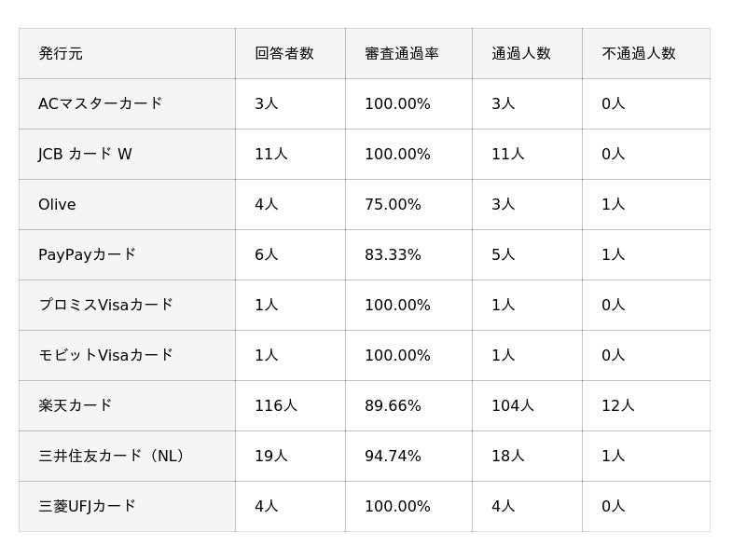Click the 94.74% approval rate cell

393,457
